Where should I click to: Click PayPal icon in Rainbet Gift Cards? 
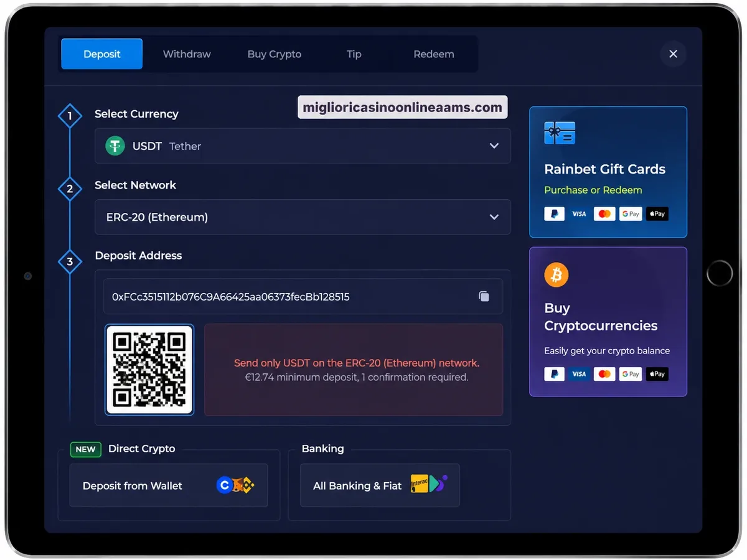(x=554, y=214)
